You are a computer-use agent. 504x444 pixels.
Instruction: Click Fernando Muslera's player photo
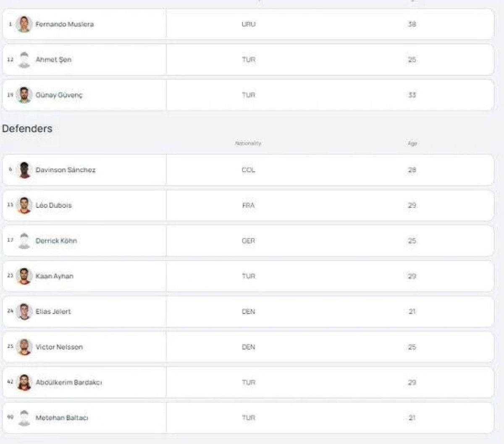click(x=24, y=24)
